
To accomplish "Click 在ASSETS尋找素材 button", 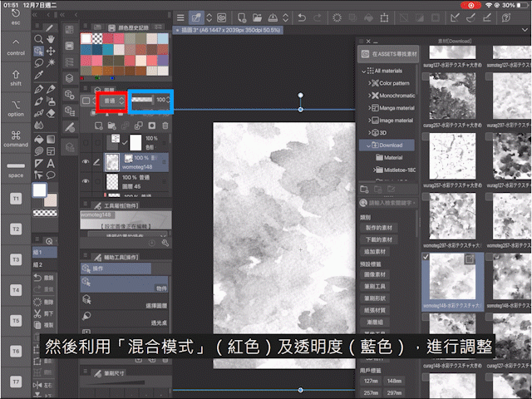I will pos(388,54).
